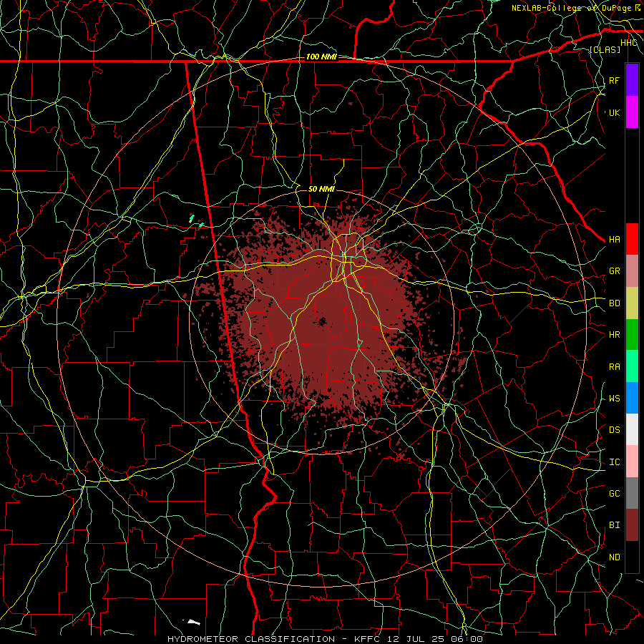Click the 50 NMI range ring label

[x=321, y=189]
